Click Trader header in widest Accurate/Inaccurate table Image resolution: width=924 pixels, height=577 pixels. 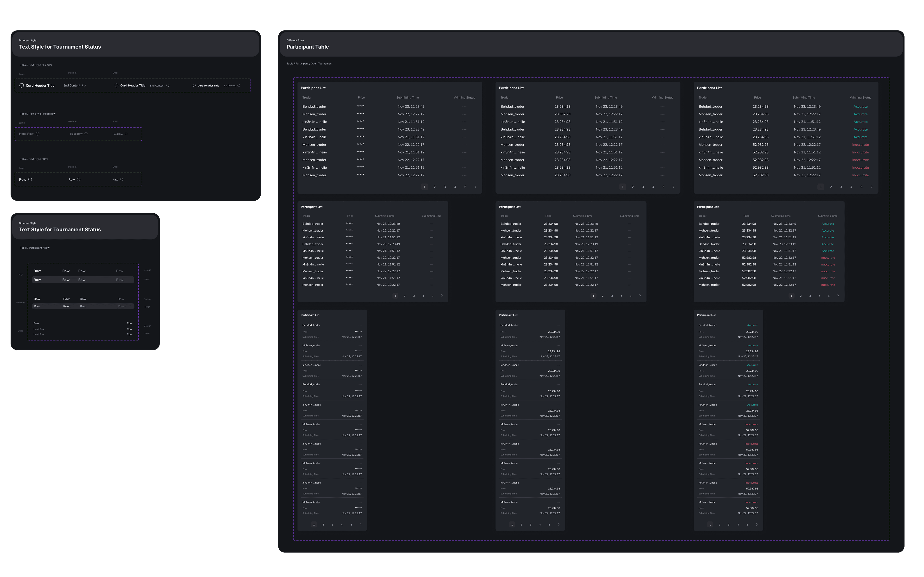(703, 98)
